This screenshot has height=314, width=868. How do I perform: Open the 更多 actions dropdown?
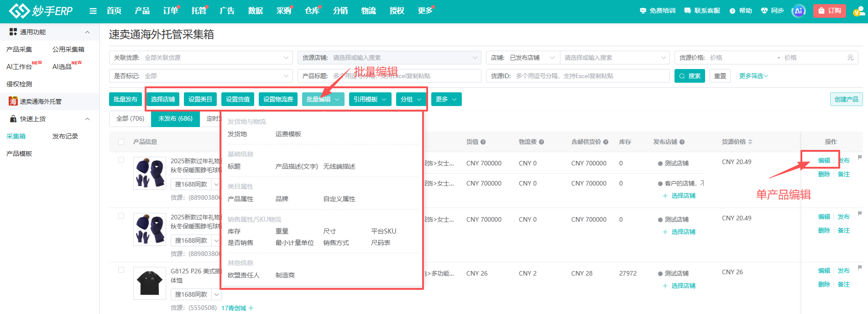click(x=446, y=99)
